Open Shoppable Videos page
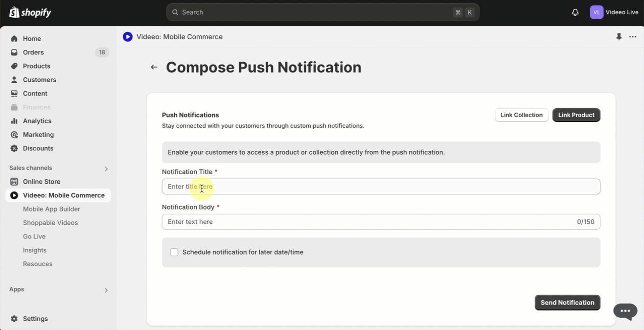 [x=50, y=223]
